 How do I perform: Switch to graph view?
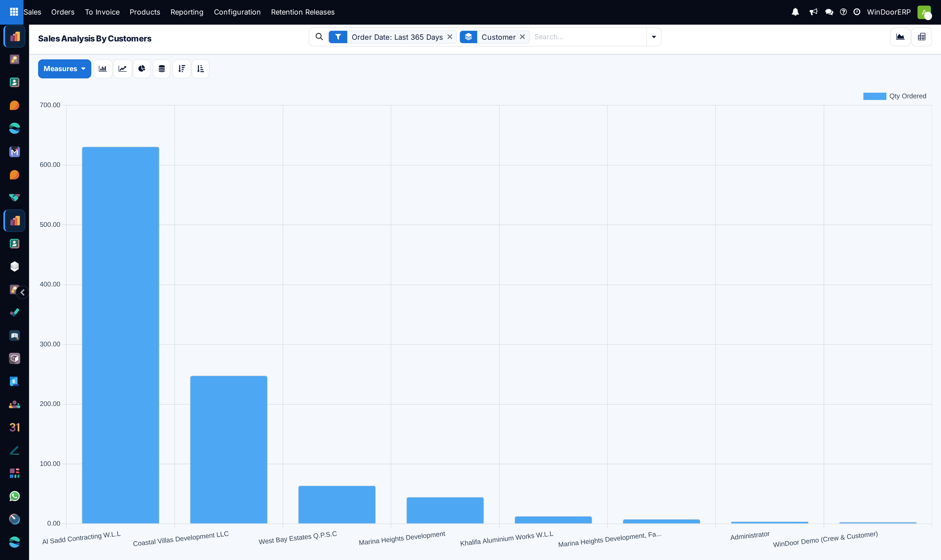click(900, 37)
